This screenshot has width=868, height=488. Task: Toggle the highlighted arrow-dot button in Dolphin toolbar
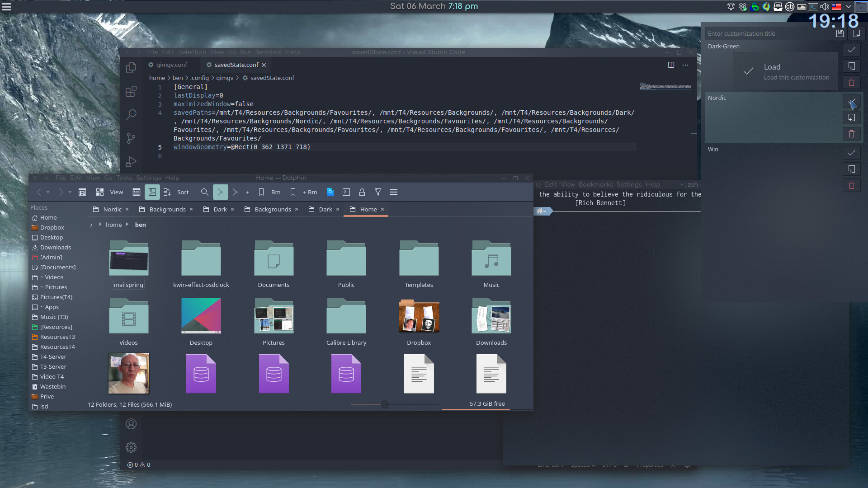220,192
